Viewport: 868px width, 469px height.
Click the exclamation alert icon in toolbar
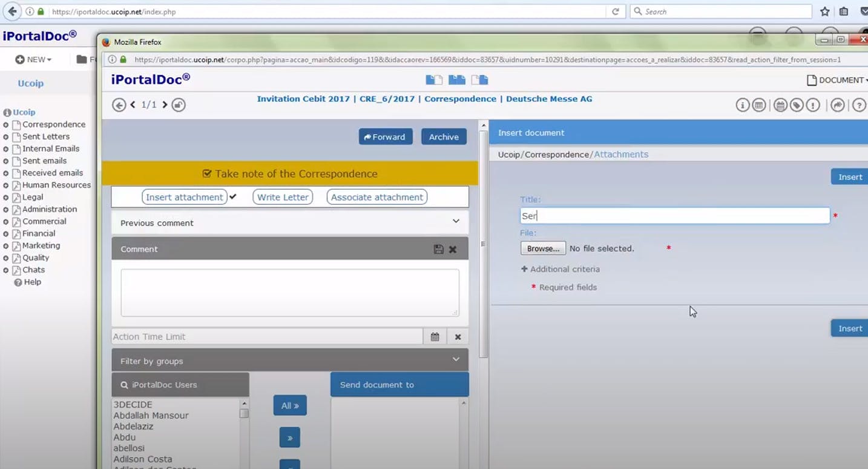[814, 105]
